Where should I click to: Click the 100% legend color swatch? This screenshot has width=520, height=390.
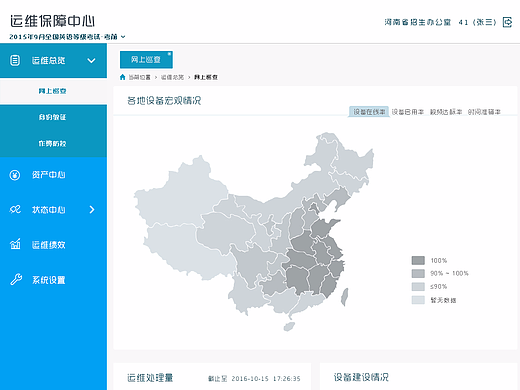418,260
